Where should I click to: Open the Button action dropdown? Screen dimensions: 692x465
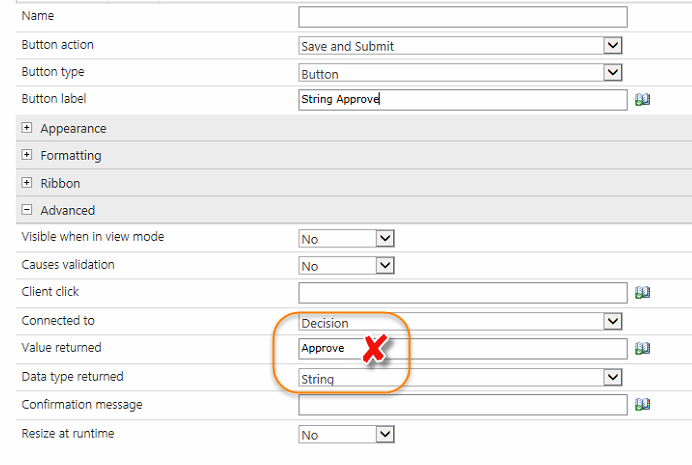[x=613, y=46]
